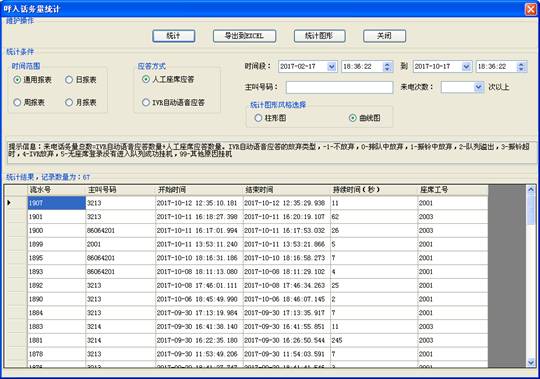
Task: Click the end time spinner arrows
Action: [x=521, y=66]
